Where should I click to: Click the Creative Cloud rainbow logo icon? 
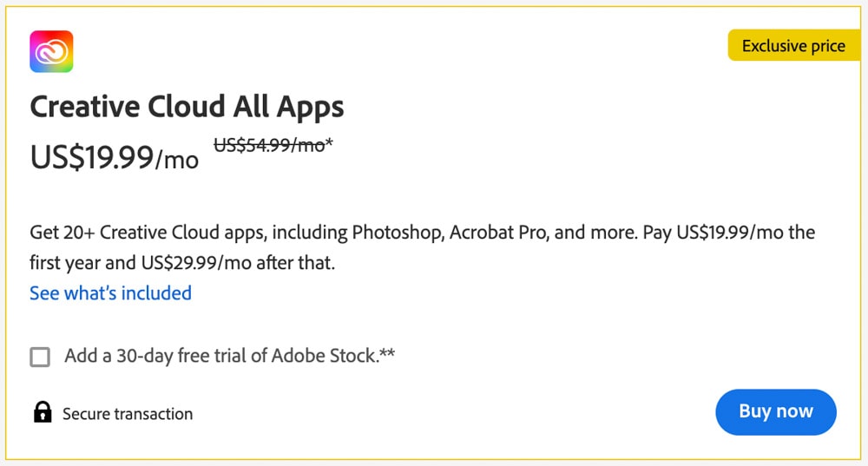(x=51, y=51)
